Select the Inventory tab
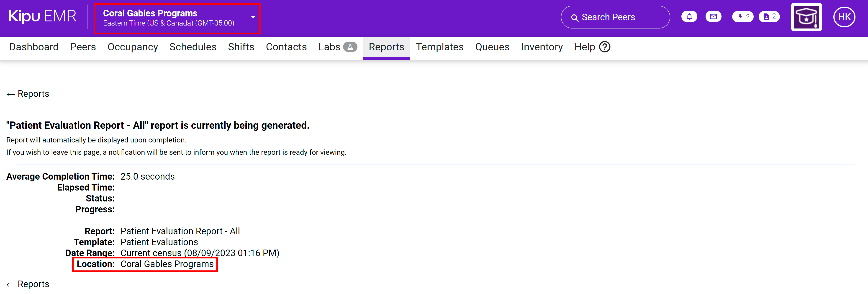868x294 pixels. point(542,47)
